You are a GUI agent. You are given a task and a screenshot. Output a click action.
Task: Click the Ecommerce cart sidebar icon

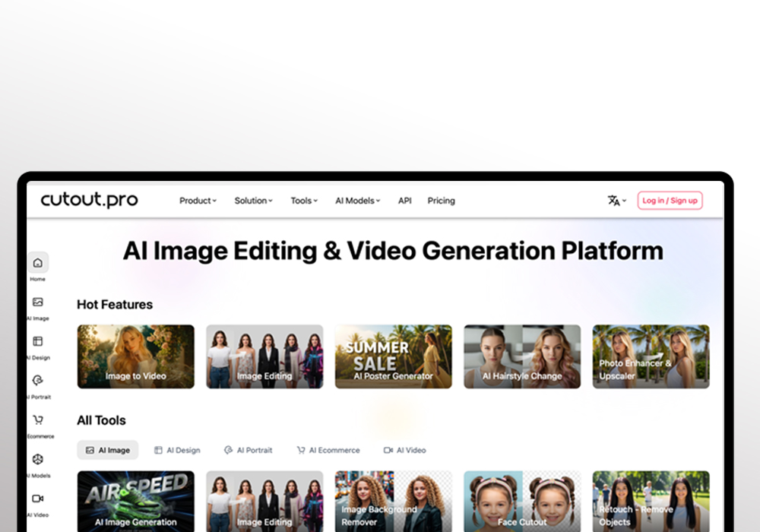click(x=38, y=420)
